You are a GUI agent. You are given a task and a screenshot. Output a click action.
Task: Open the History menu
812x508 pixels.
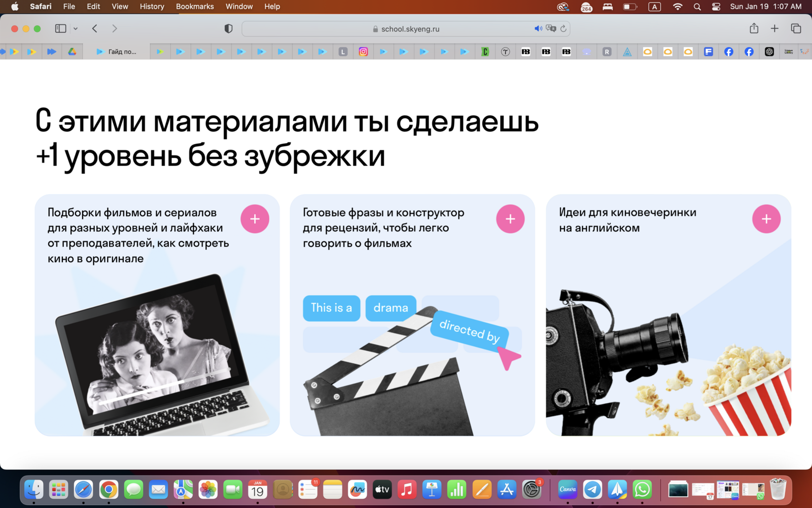(x=152, y=6)
